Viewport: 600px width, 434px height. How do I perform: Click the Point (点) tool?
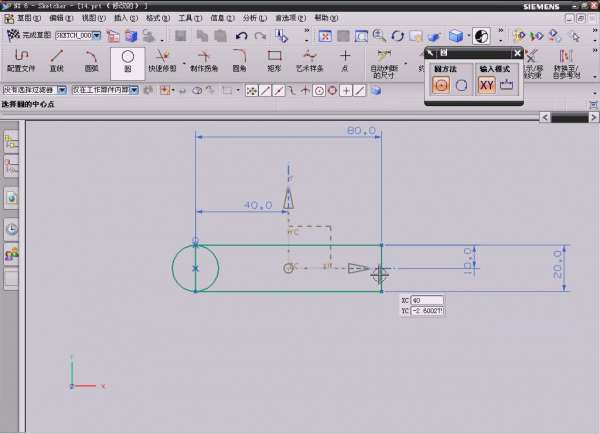click(345, 62)
